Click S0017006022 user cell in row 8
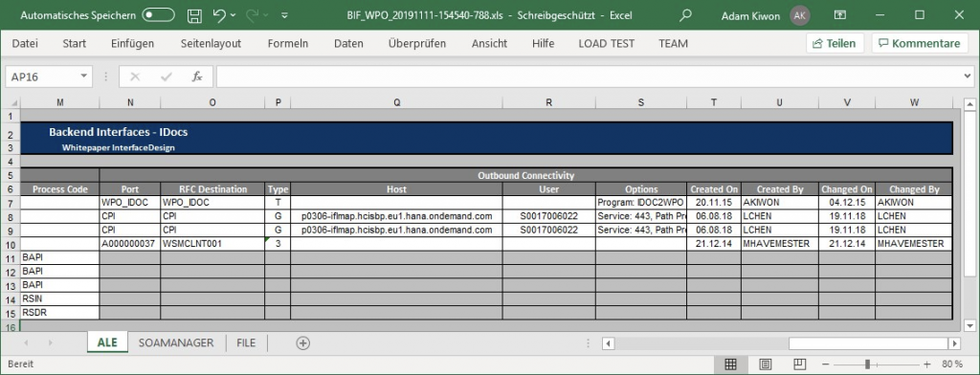The image size is (980, 375). (548, 216)
